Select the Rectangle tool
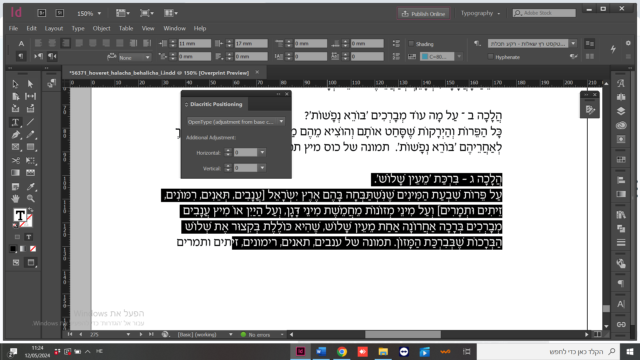 coord(30,147)
